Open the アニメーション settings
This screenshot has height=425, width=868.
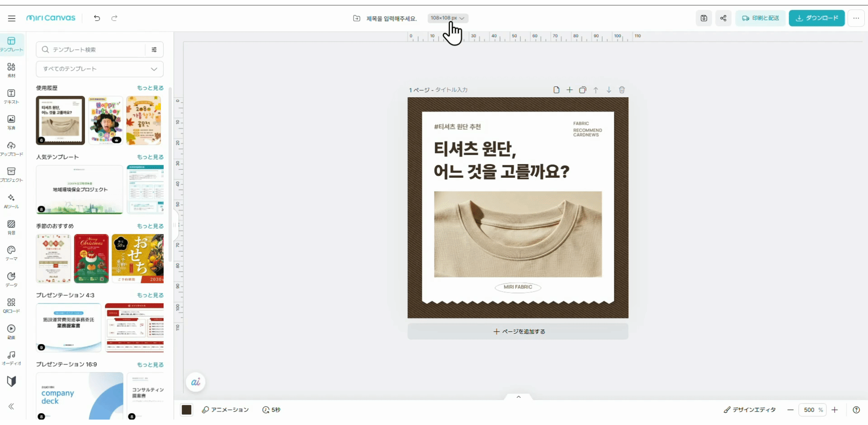[225, 410]
